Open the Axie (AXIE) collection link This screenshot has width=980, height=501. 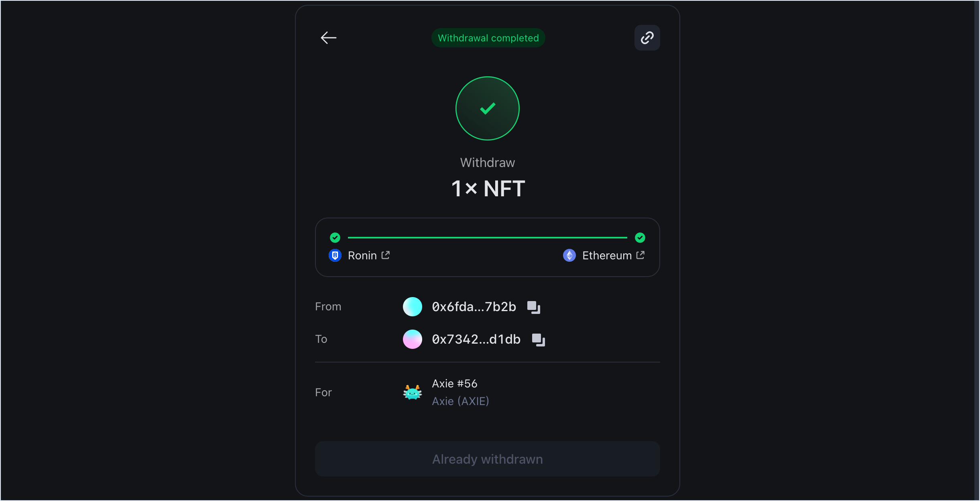[x=460, y=401]
